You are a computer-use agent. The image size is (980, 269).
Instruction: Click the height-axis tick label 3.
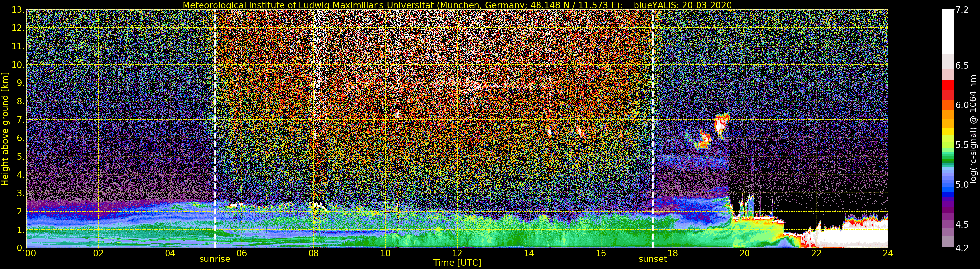pos(20,193)
